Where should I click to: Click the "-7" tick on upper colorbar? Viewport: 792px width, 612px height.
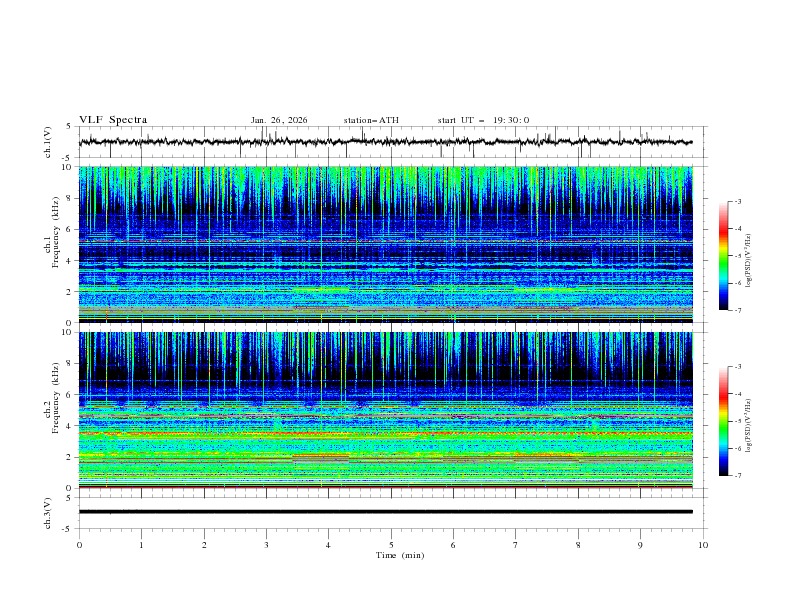point(738,310)
